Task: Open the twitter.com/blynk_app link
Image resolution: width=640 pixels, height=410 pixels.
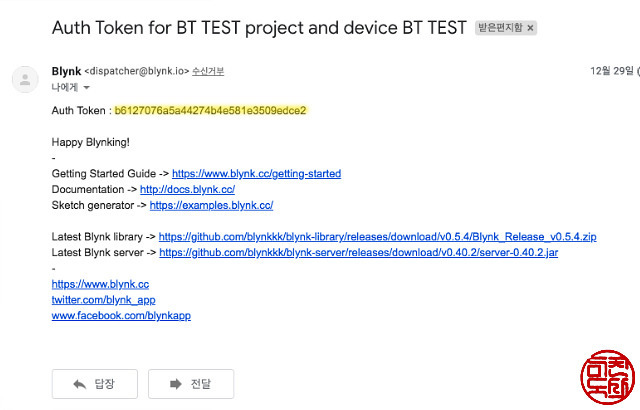Action: (x=104, y=300)
